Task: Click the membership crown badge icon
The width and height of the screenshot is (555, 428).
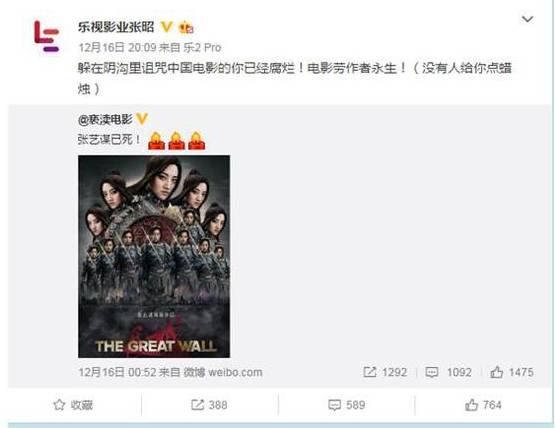Action: click(x=186, y=27)
